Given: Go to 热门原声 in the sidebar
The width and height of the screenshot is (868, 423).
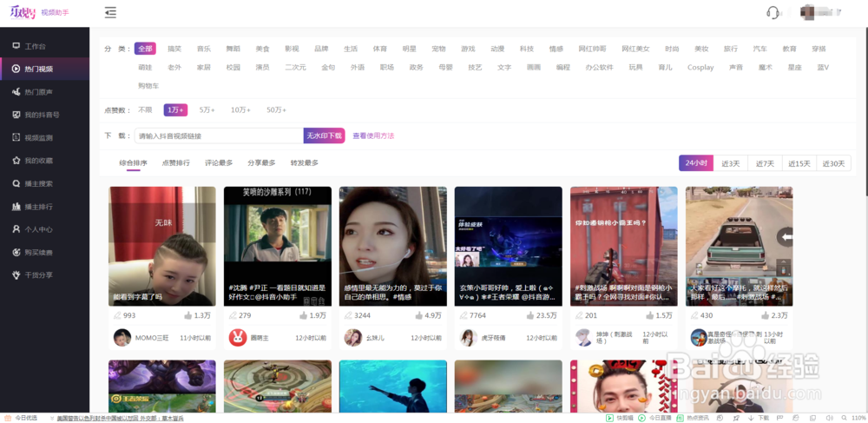Looking at the screenshot, I should pos(38,92).
